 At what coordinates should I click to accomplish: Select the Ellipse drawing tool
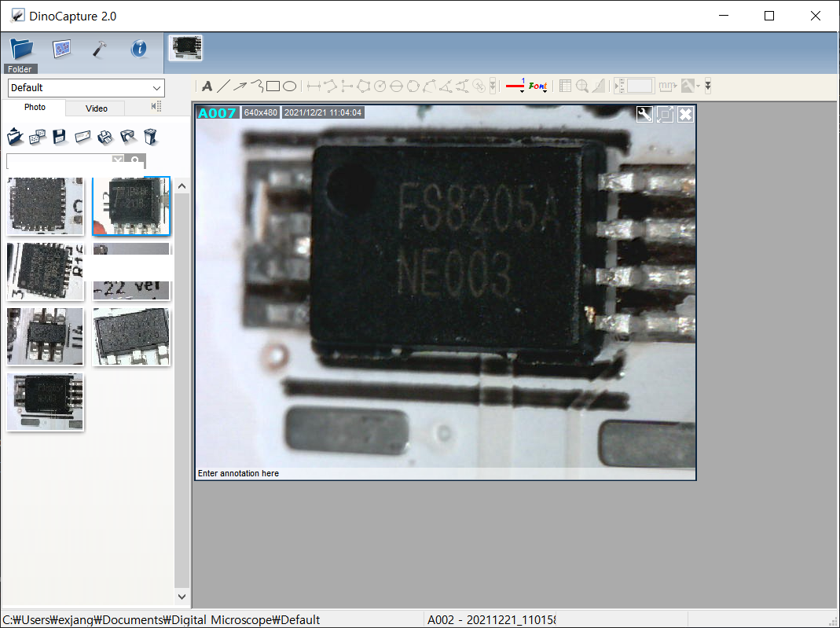click(x=289, y=86)
